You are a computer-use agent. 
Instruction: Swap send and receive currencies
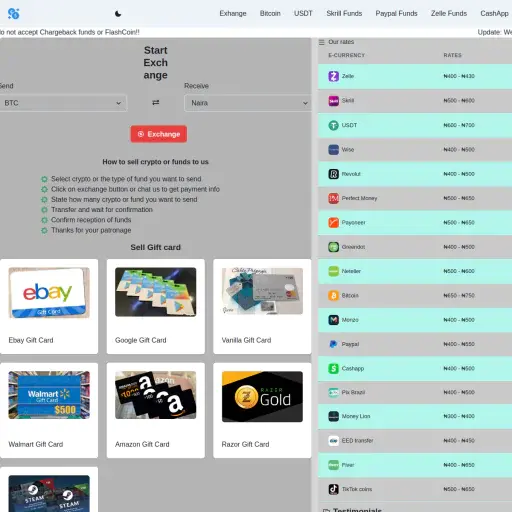click(156, 103)
